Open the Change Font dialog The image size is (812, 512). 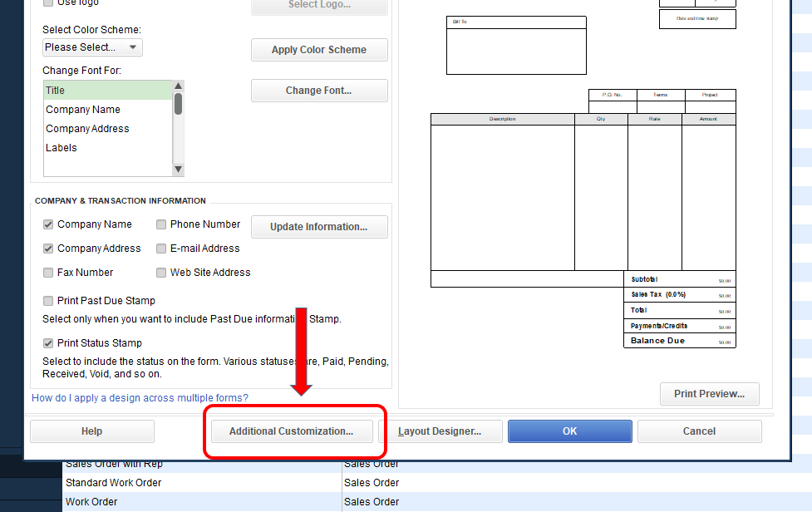pos(319,90)
